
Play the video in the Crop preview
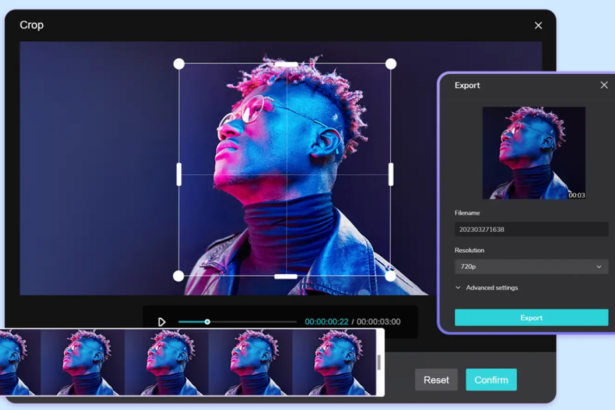(161, 322)
